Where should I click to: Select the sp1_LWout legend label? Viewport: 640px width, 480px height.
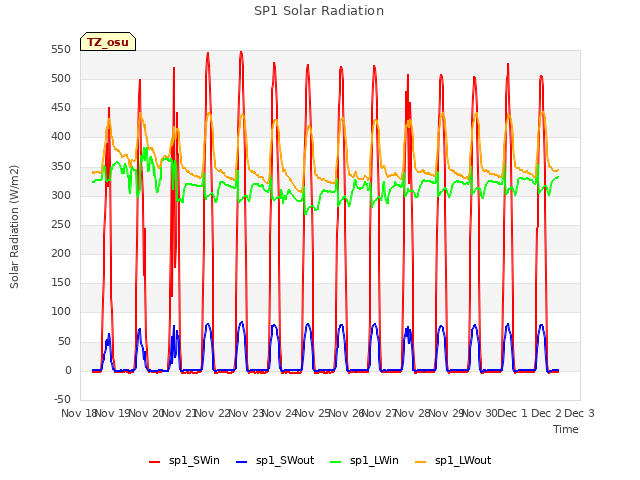463,460
